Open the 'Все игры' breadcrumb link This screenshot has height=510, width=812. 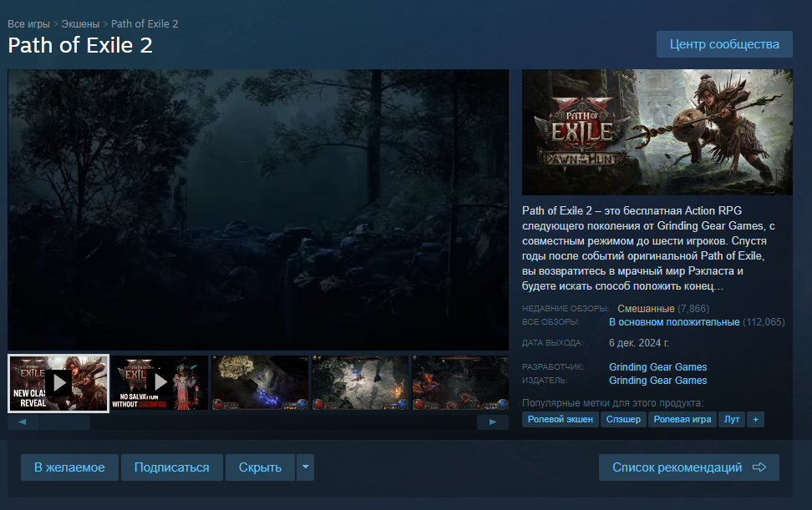pyautogui.click(x=28, y=24)
